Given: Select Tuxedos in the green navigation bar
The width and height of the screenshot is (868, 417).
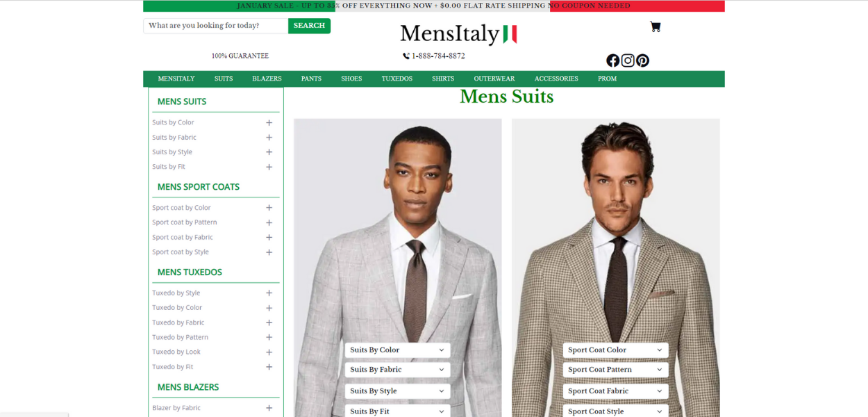Looking at the screenshot, I should coord(397,79).
